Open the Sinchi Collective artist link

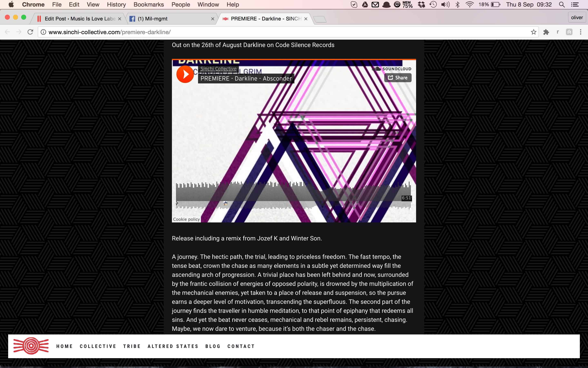click(218, 69)
